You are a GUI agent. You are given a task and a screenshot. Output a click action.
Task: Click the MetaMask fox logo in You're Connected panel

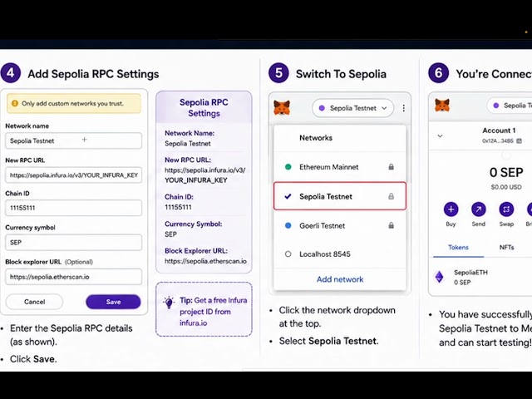(442, 106)
